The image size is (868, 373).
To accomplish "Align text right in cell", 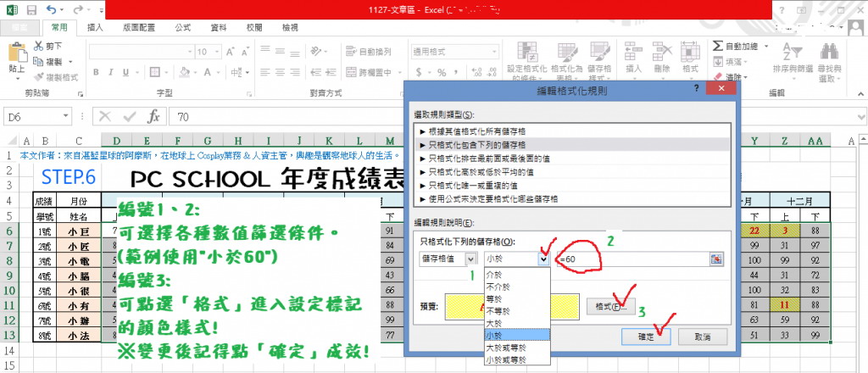I will point(296,73).
